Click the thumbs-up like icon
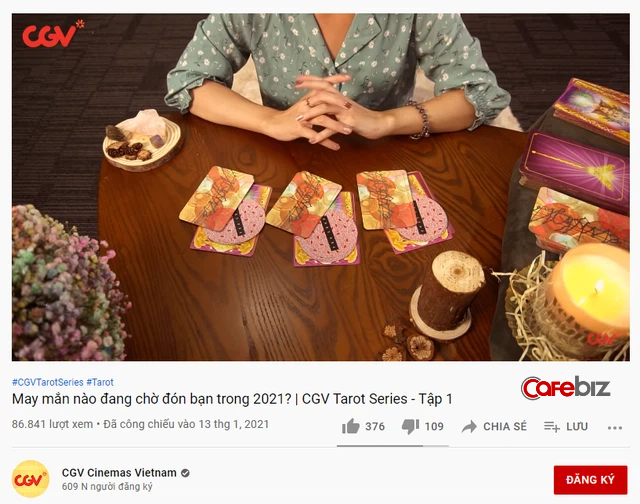The height and width of the screenshot is (504, 640). coord(351,426)
